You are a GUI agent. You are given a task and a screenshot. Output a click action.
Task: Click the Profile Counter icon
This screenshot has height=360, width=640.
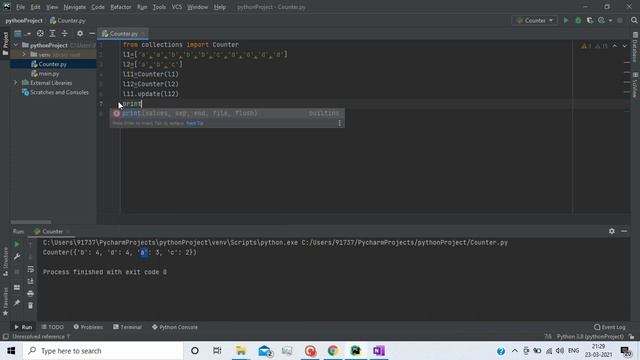coord(602,20)
